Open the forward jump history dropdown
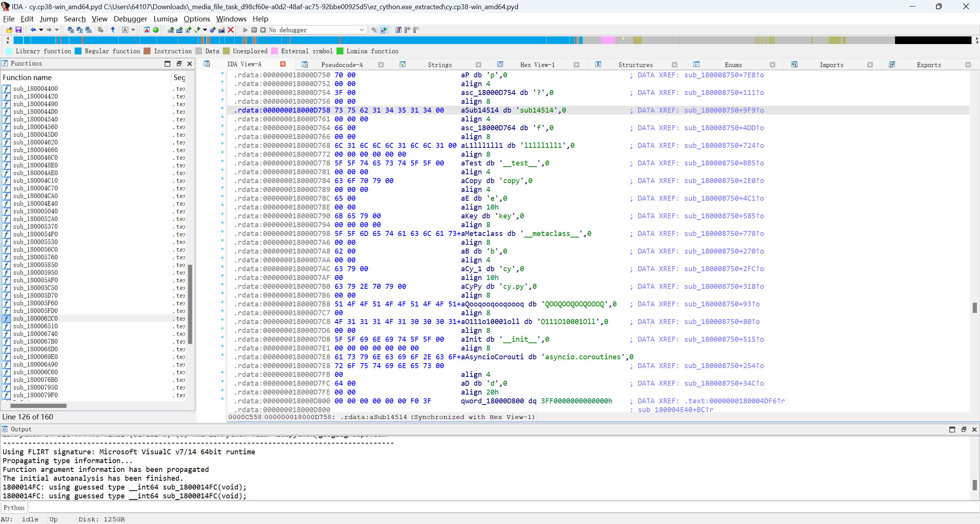The height and width of the screenshot is (524, 980). point(57,30)
